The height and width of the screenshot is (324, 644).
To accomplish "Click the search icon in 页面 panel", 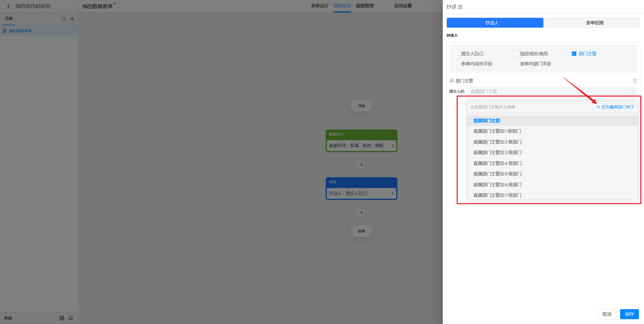I will [64, 19].
